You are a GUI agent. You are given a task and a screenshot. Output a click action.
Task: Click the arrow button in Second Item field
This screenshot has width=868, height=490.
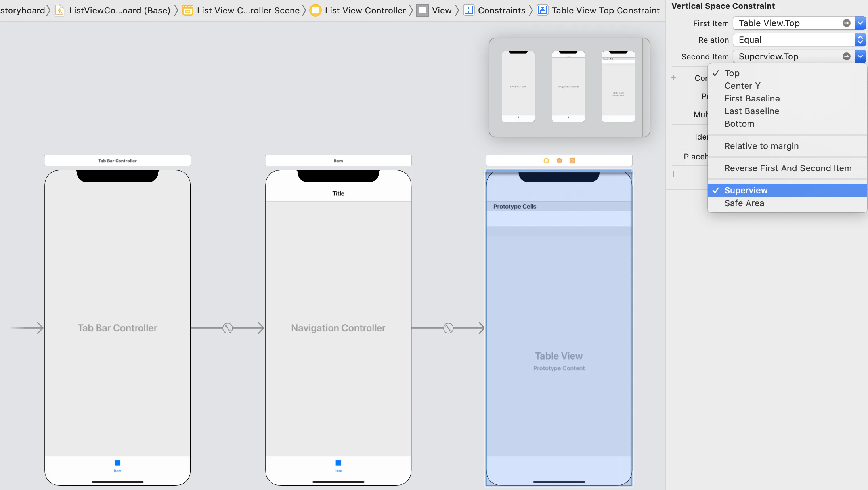pos(846,56)
